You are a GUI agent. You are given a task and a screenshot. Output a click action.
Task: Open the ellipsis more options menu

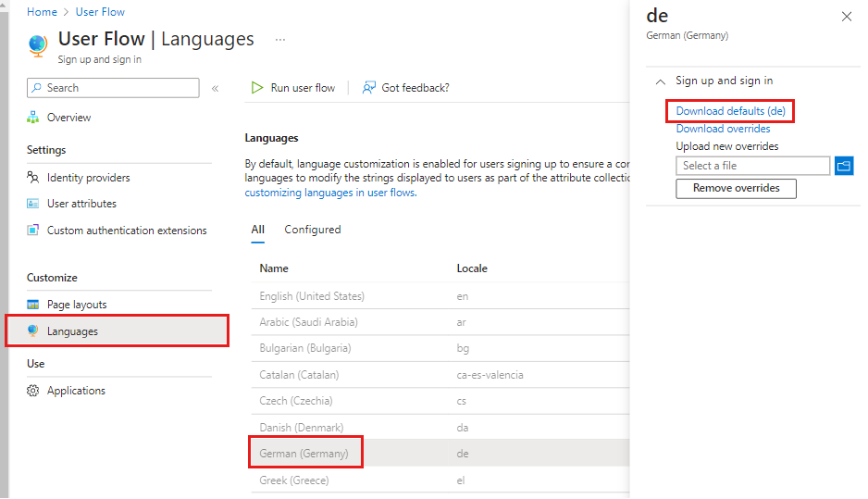coord(280,40)
